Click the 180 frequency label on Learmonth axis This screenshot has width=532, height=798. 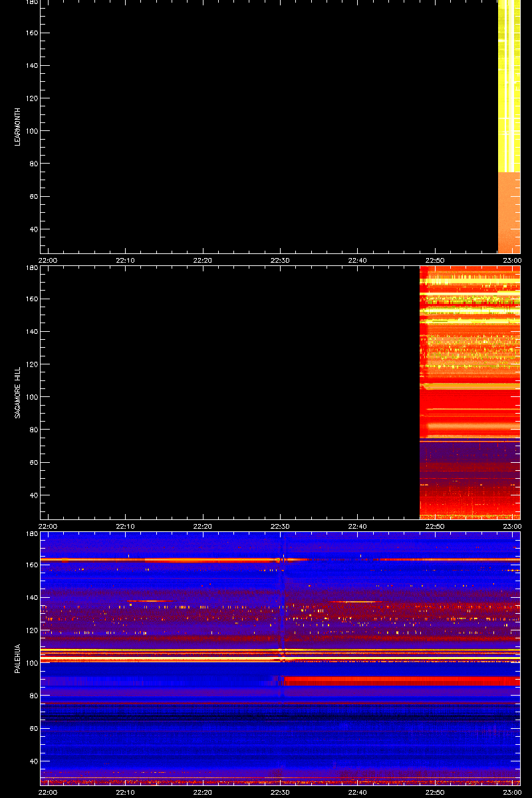click(31, 3)
